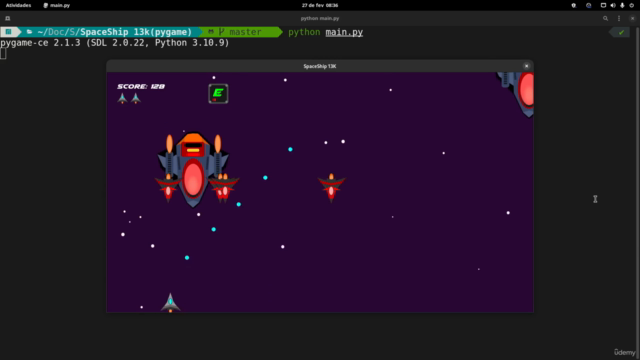Click the SpaceShip 13k(pygame) path segment
This screenshot has width=640, height=360.
(x=136, y=32)
